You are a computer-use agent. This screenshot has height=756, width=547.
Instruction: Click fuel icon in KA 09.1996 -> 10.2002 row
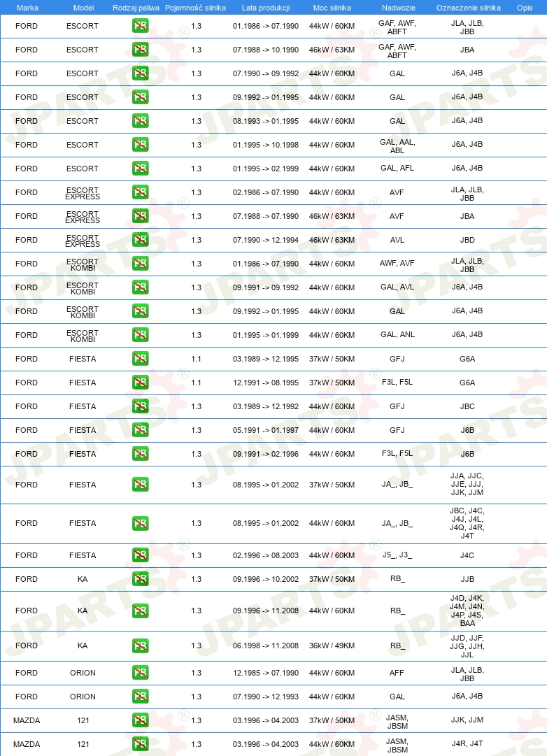tap(141, 579)
